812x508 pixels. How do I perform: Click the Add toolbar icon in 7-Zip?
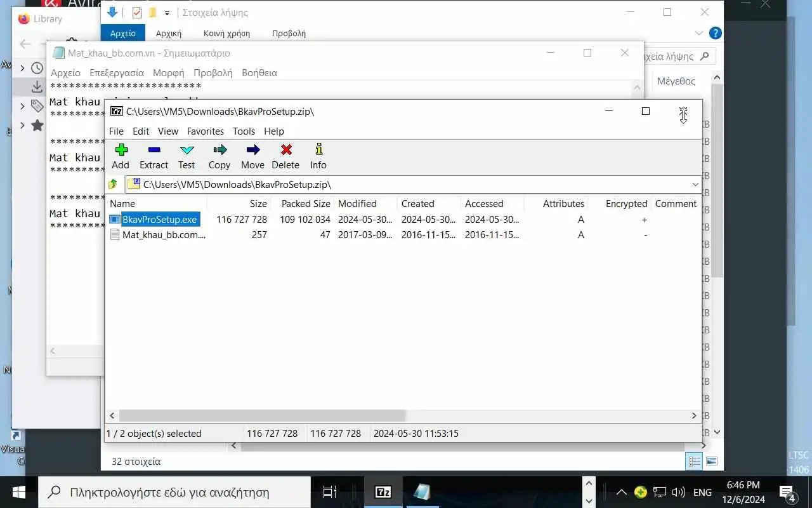pyautogui.click(x=121, y=150)
